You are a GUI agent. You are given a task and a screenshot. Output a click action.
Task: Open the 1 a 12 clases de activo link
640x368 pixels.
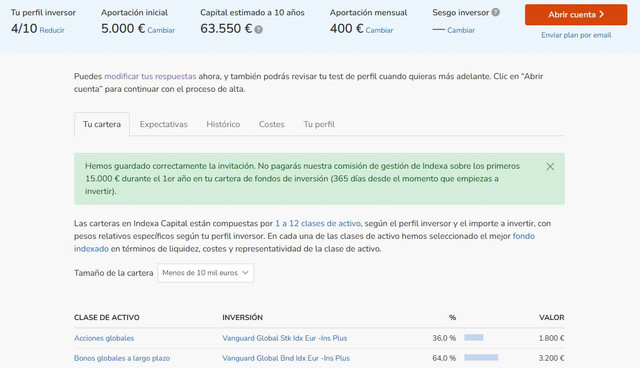(318, 224)
